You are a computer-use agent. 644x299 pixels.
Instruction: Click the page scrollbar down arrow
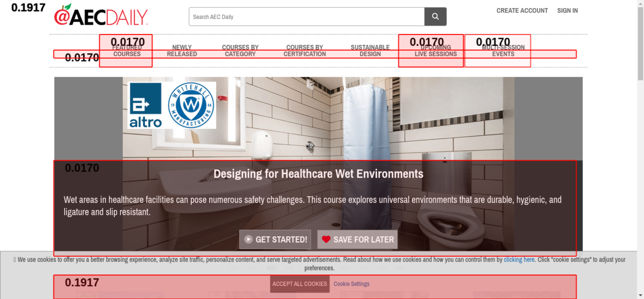click(640, 295)
